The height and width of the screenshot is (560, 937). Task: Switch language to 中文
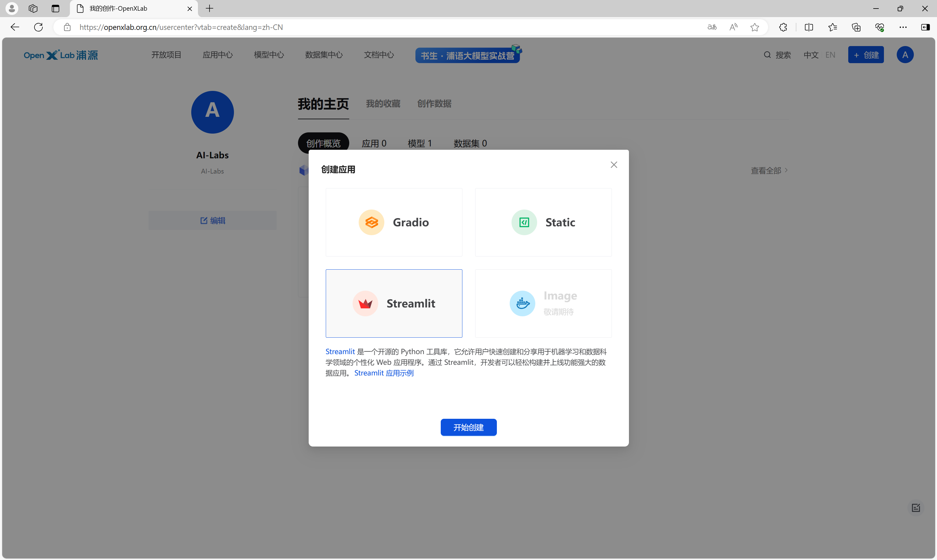point(811,55)
